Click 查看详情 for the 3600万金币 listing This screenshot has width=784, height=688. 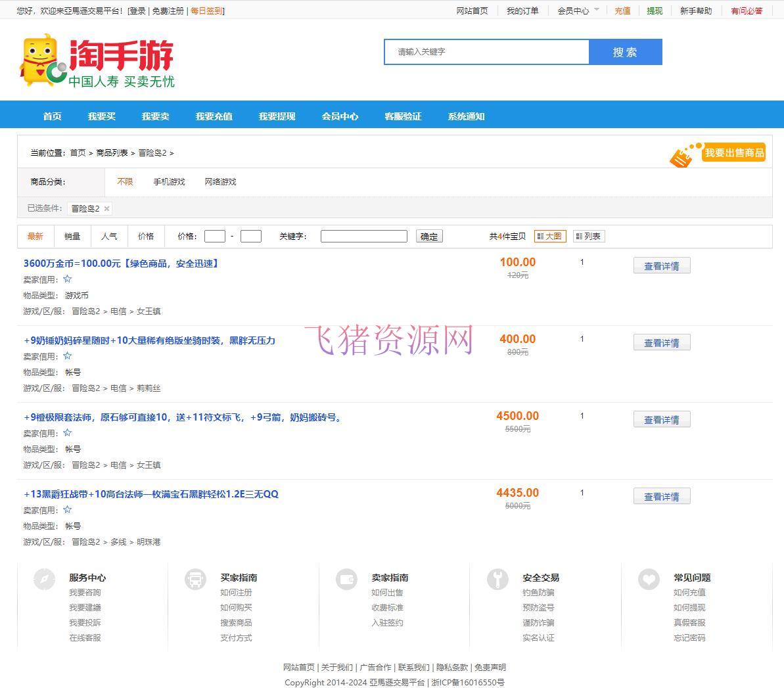click(x=661, y=265)
